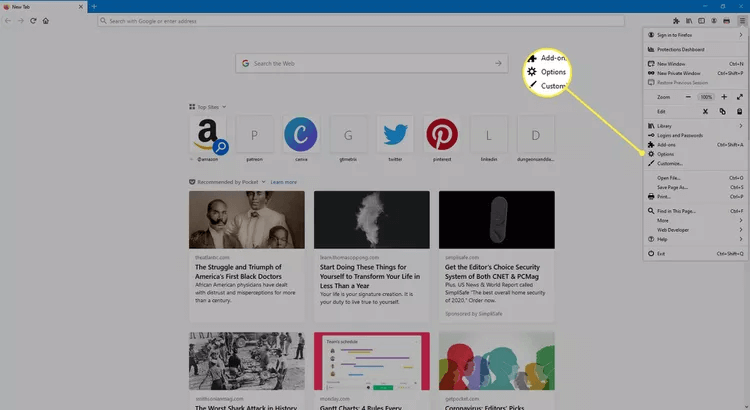This screenshot has height=410, width=750.
Task: Click the extensions puzzle icon in toolbar
Action: click(676, 21)
